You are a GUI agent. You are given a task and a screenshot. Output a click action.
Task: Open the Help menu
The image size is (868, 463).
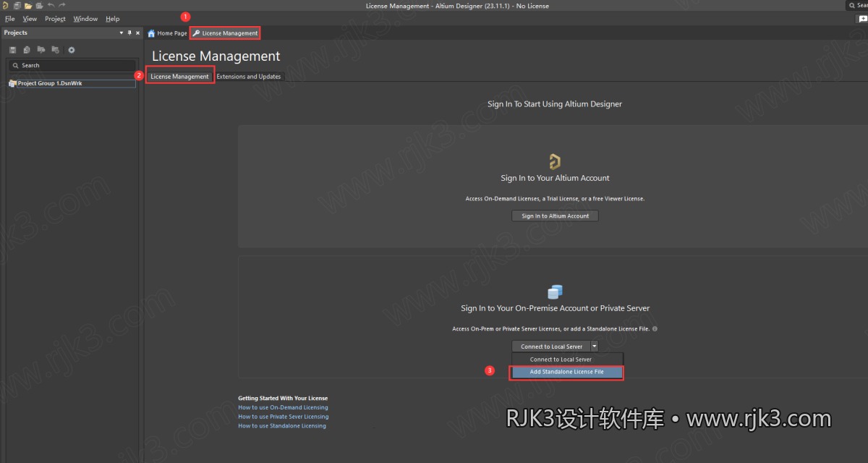113,19
